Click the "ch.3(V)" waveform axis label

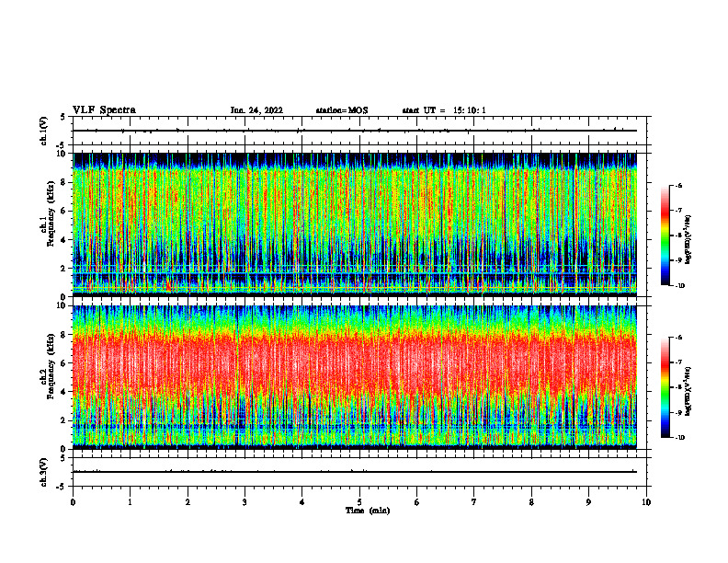[x=43, y=472]
